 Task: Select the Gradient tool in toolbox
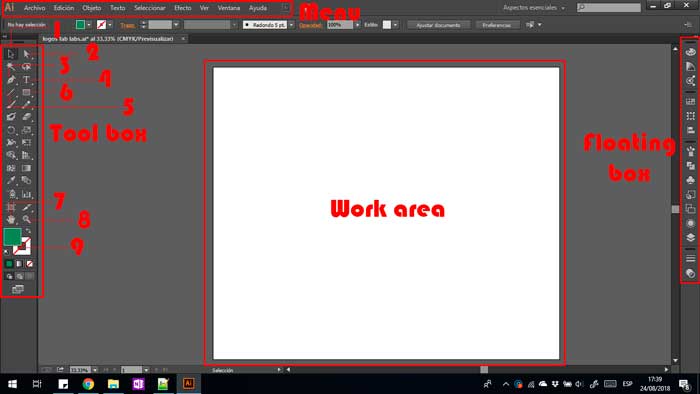27,168
